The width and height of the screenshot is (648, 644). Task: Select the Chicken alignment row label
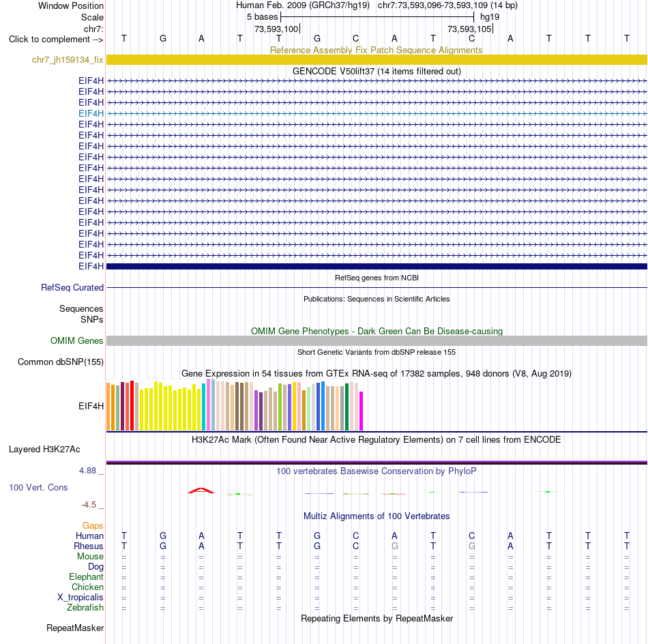coord(87,587)
